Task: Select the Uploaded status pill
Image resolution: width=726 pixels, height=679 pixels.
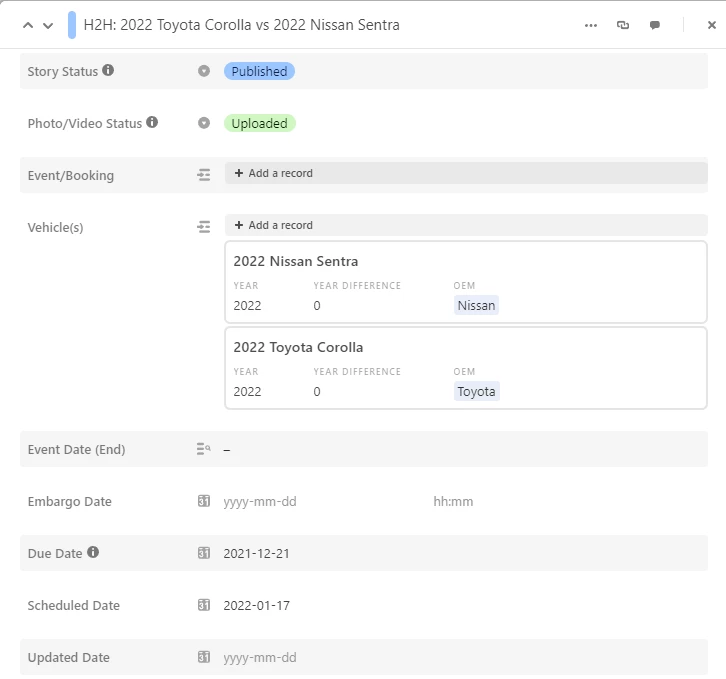Action: tap(260, 123)
